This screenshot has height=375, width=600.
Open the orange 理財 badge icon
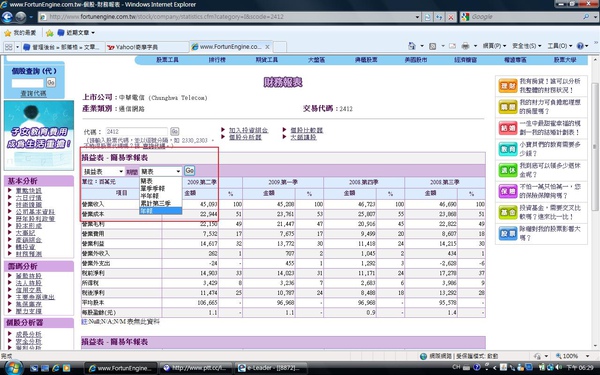point(508,86)
